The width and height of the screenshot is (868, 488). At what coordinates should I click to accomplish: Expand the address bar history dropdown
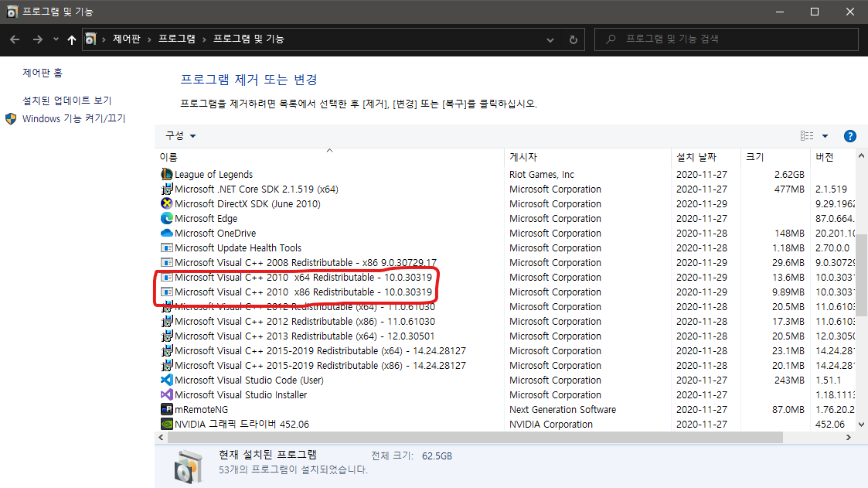click(x=550, y=40)
